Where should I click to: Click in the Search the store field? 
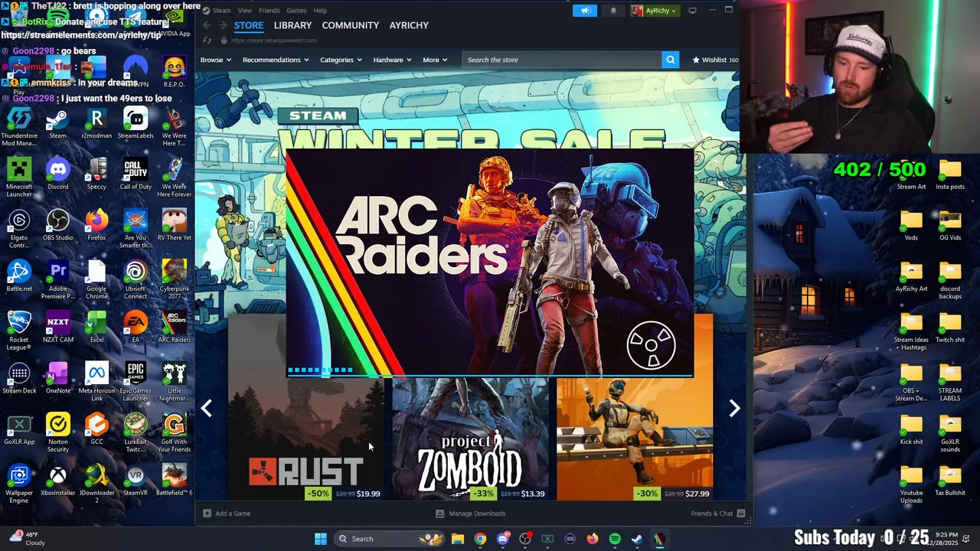[561, 60]
